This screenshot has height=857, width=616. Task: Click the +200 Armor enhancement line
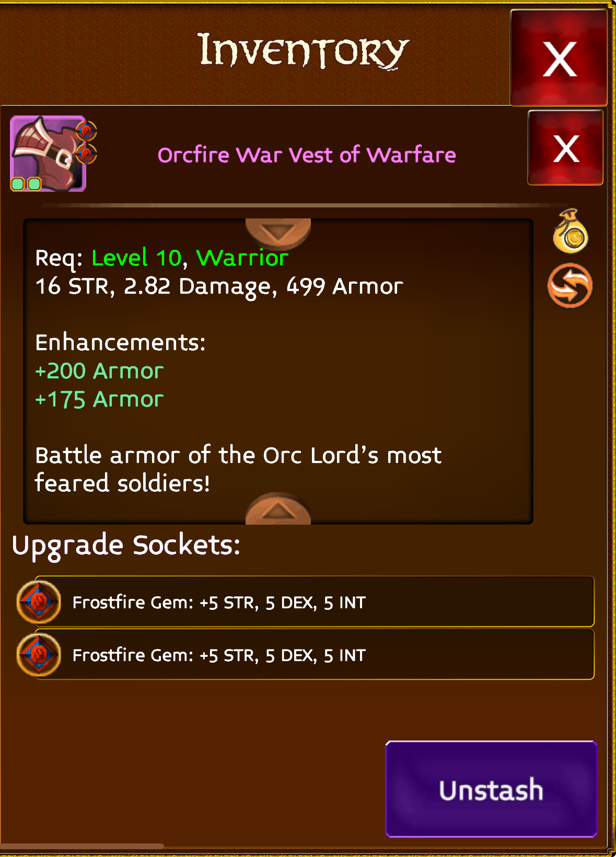click(99, 371)
